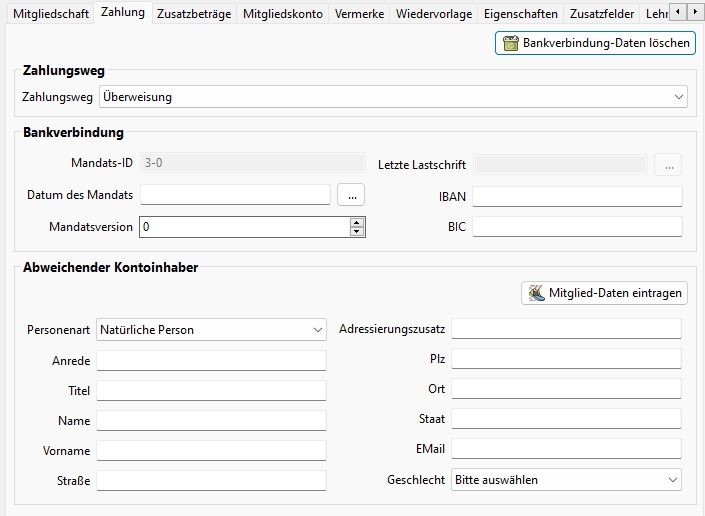Viewport: 705px width, 516px height.
Task: Click the Bankverbindung-Daten löschen button
Action: [x=595, y=43]
